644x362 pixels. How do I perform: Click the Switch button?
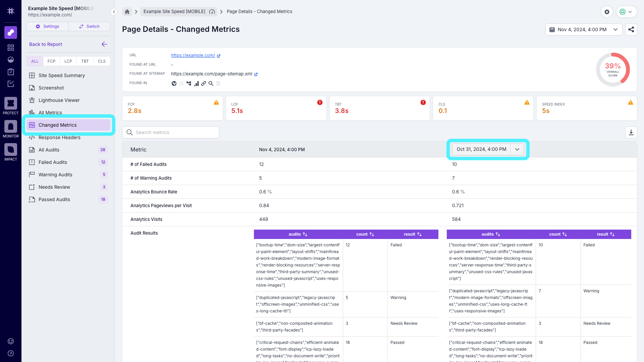[89, 26]
